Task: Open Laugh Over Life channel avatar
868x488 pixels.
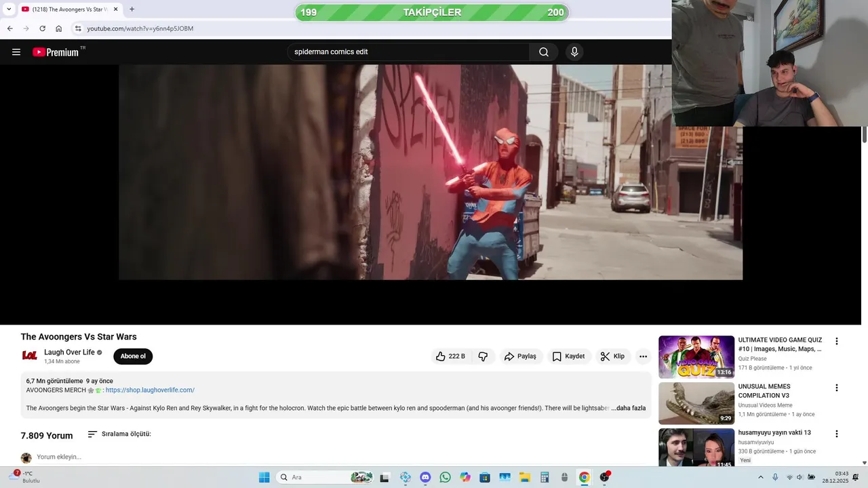Action: click(29, 356)
